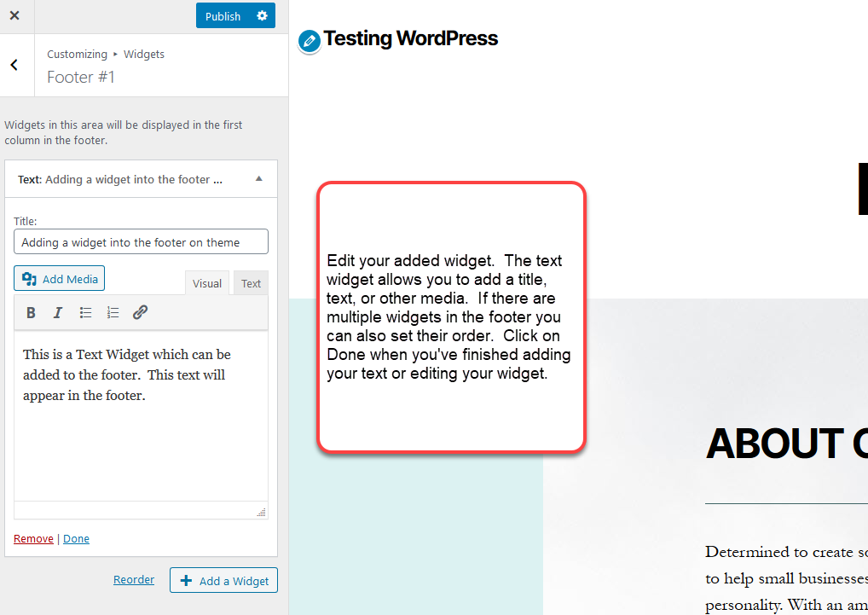Insert a bulleted list
This screenshot has width=868, height=615.
click(x=85, y=313)
